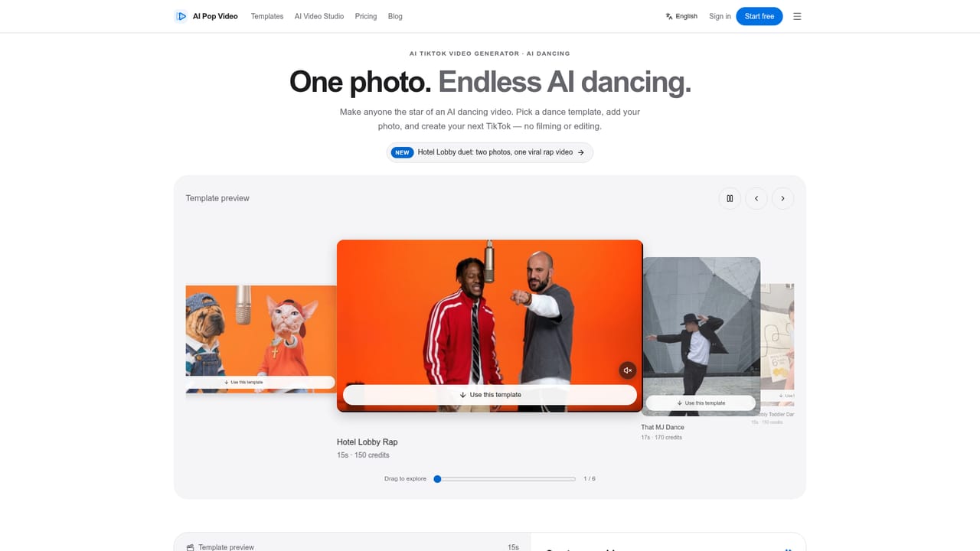
Task: Open the Templates menu item
Action: (267, 16)
